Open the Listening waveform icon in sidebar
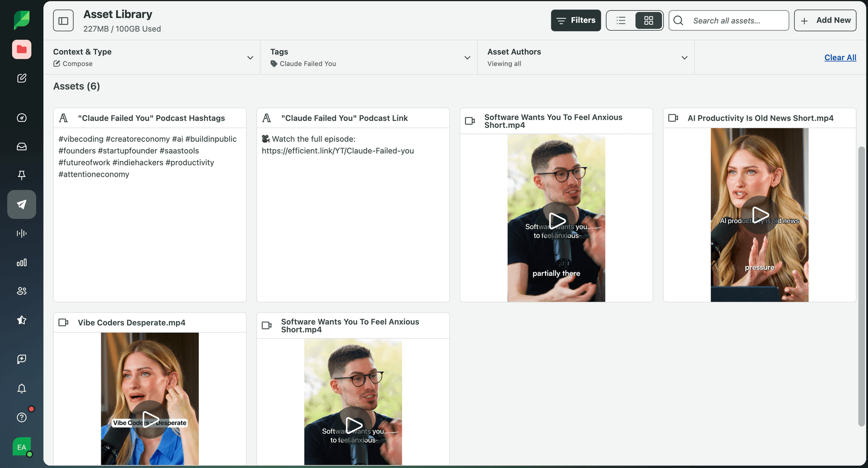Image resolution: width=868 pixels, height=468 pixels. point(22,233)
